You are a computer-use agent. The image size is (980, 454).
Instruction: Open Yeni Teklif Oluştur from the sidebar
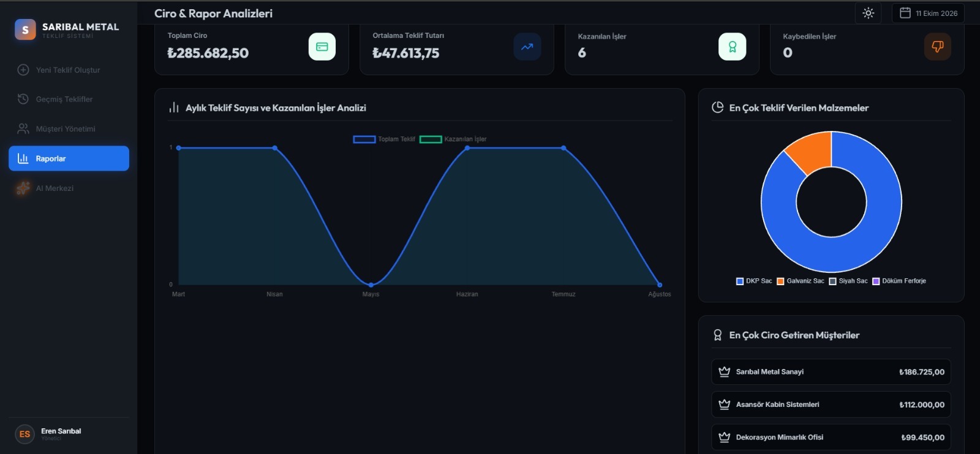click(69, 70)
